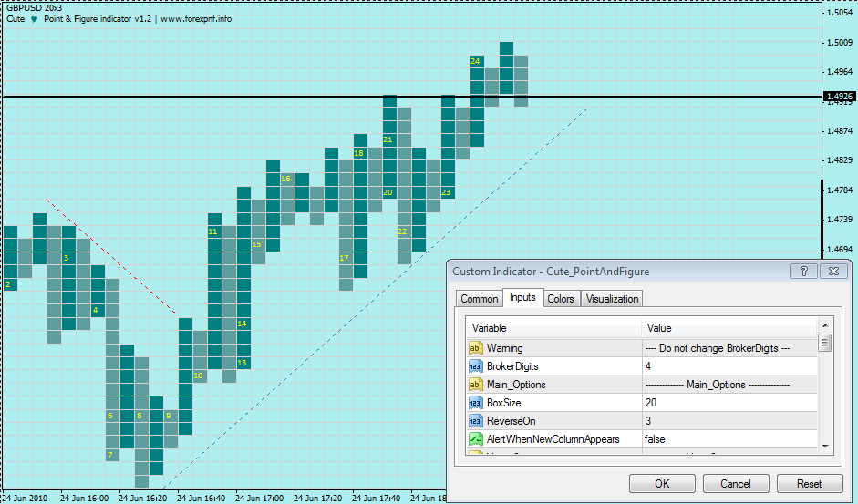Click the string icon beside Warning
This screenshot has height=504, width=858.
(x=475, y=348)
